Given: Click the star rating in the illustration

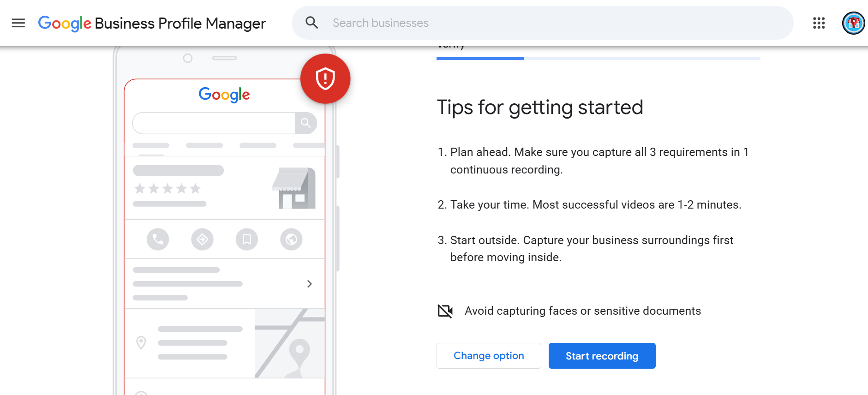Looking at the screenshot, I should point(168,188).
